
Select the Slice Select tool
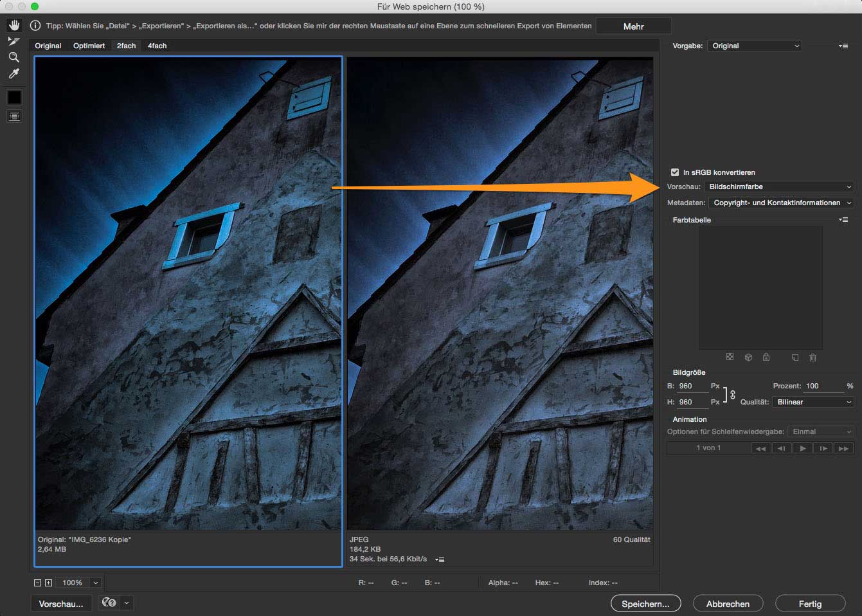click(14, 41)
